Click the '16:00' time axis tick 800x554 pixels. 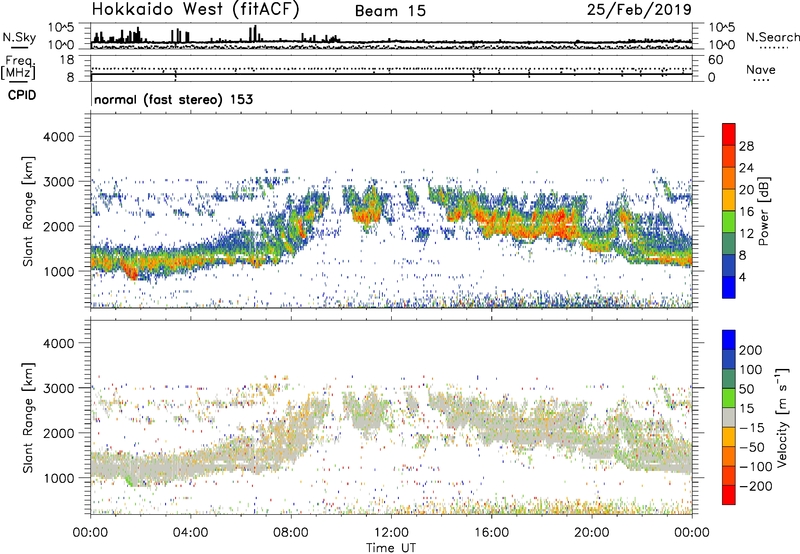491,533
